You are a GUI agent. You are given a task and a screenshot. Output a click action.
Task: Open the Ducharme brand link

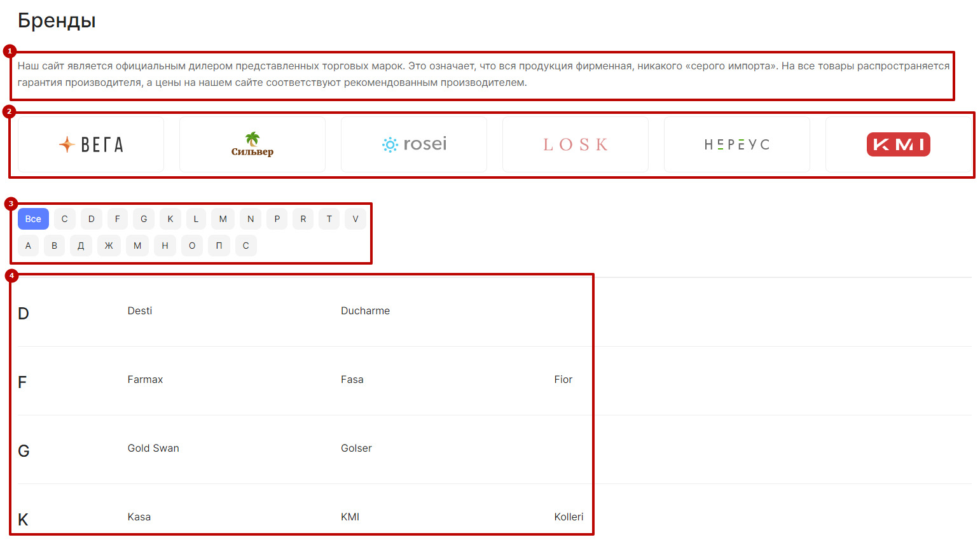[365, 311]
